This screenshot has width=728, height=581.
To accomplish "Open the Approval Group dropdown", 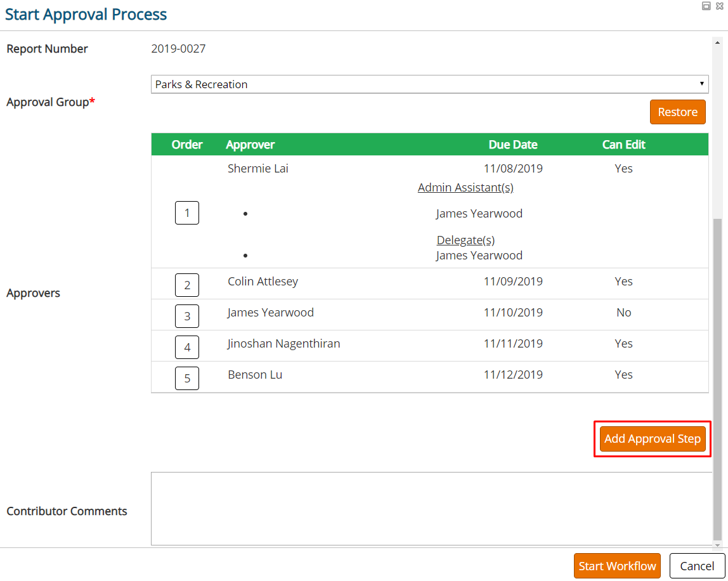I will [x=429, y=84].
